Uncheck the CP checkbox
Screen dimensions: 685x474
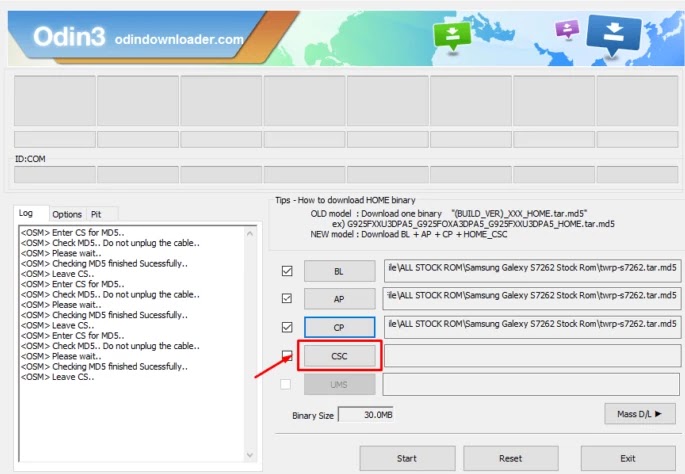pyautogui.click(x=287, y=327)
